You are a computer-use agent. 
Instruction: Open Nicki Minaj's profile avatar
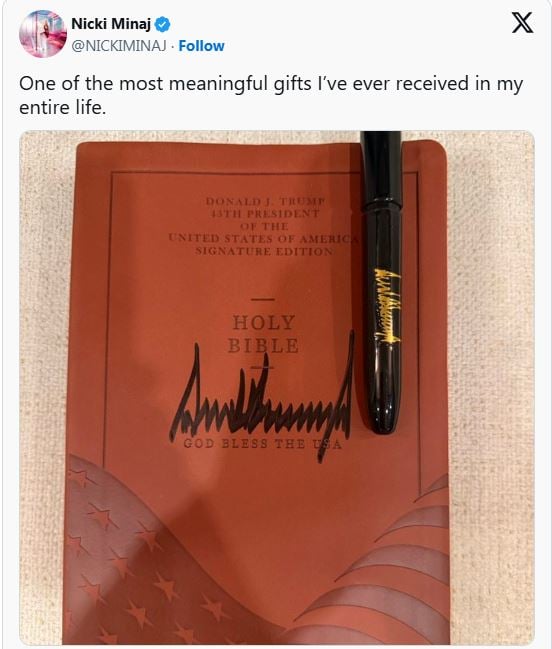[43, 34]
